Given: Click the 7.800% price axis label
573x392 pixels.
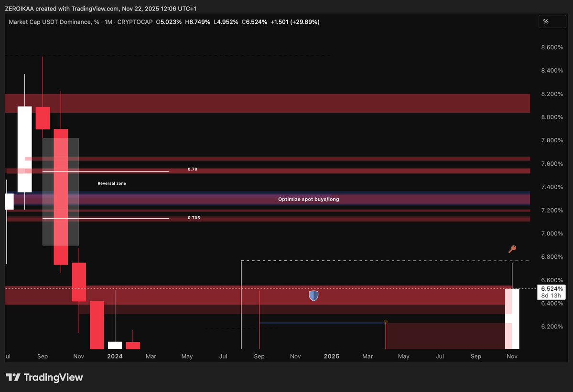Looking at the screenshot, I should [x=552, y=140].
